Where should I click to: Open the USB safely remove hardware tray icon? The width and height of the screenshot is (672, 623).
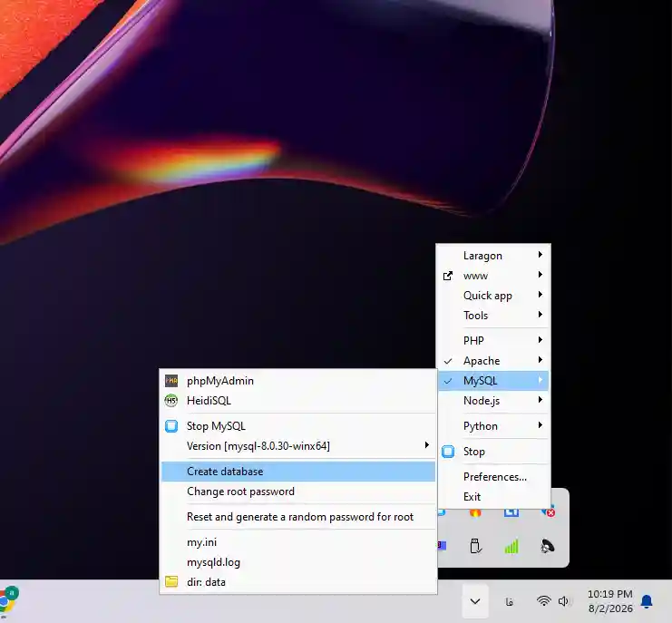475,546
